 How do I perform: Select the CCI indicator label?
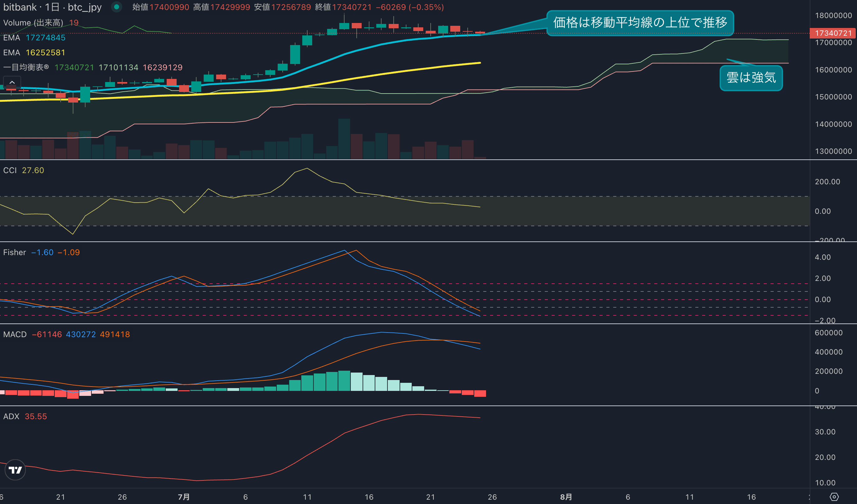tap(10, 170)
